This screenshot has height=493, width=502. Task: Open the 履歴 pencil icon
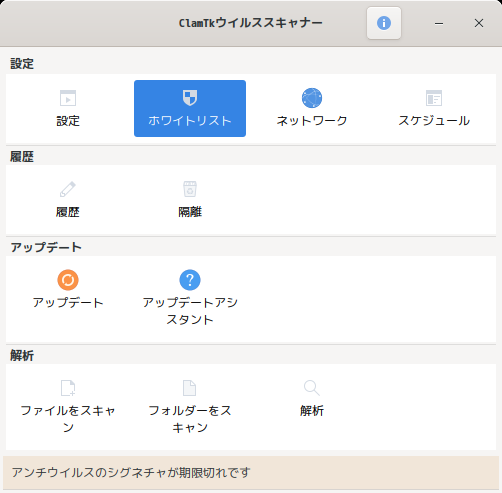(x=68, y=189)
